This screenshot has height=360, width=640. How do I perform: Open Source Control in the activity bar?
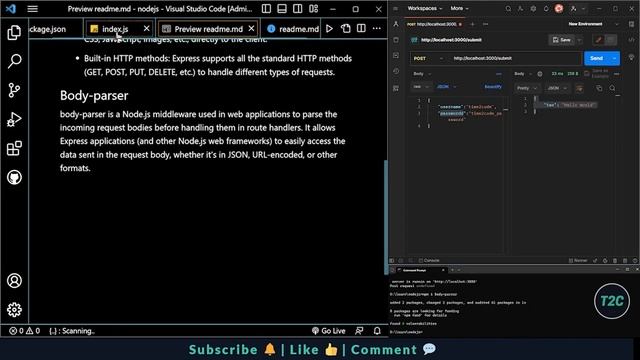(14, 90)
